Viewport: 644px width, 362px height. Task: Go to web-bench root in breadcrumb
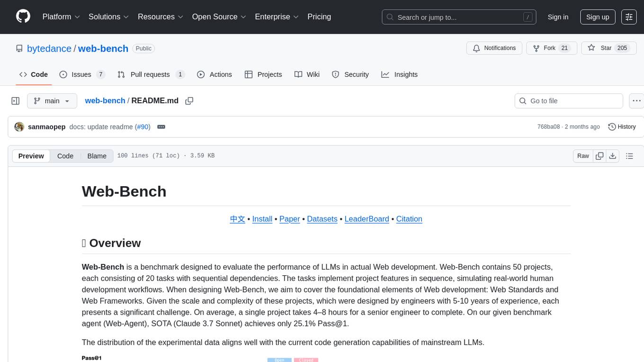coord(105,101)
